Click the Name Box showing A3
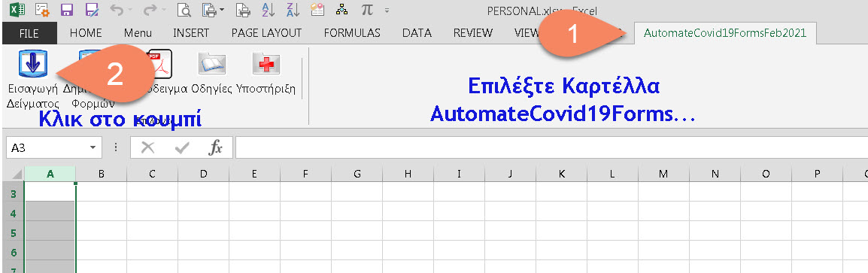 point(47,148)
